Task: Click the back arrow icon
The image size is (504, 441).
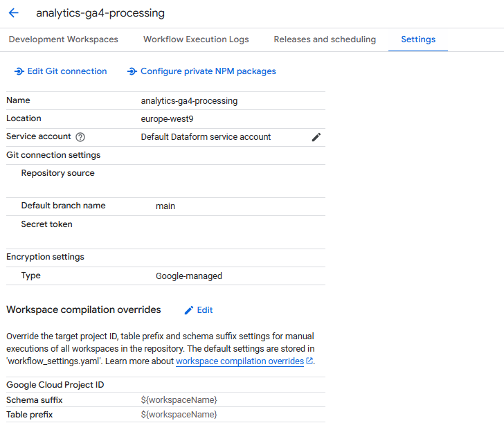Action: [x=14, y=13]
